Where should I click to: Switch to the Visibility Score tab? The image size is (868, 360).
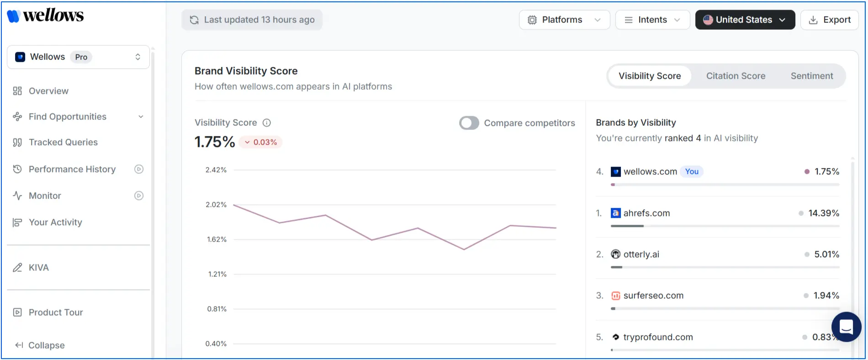[x=650, y=76]
